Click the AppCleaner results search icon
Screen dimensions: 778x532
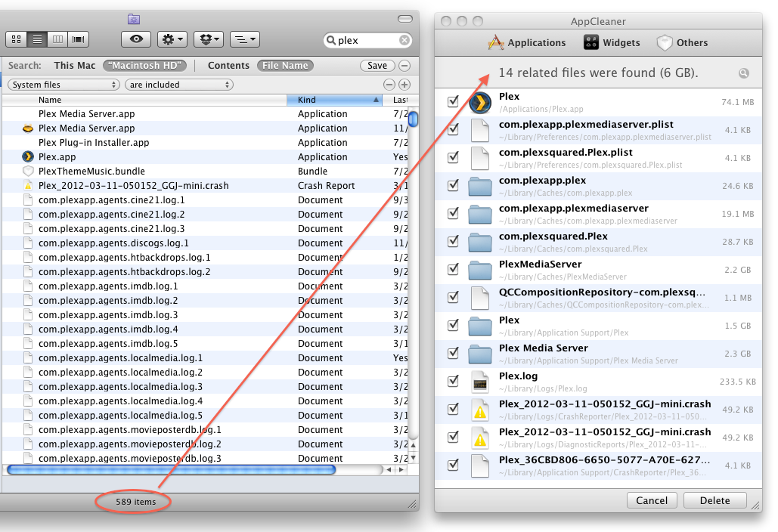(x=743, y=73)
